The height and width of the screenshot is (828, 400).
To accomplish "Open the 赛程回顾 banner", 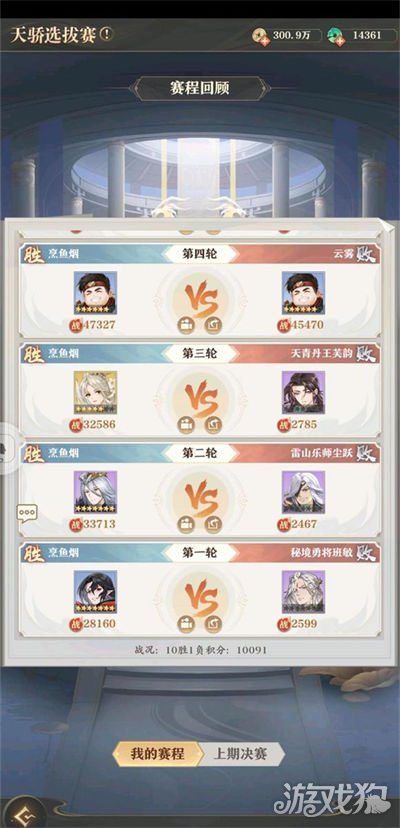I will tap(200, 88).
